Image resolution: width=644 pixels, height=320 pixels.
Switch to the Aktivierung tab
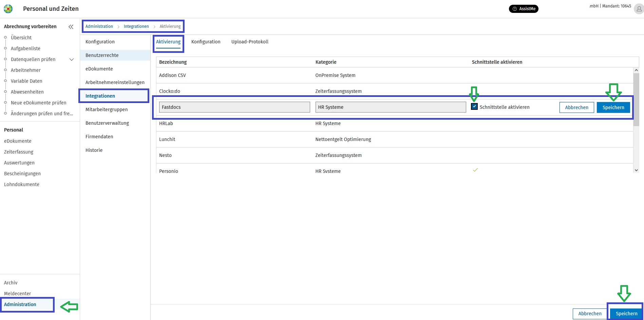point(168,42)
